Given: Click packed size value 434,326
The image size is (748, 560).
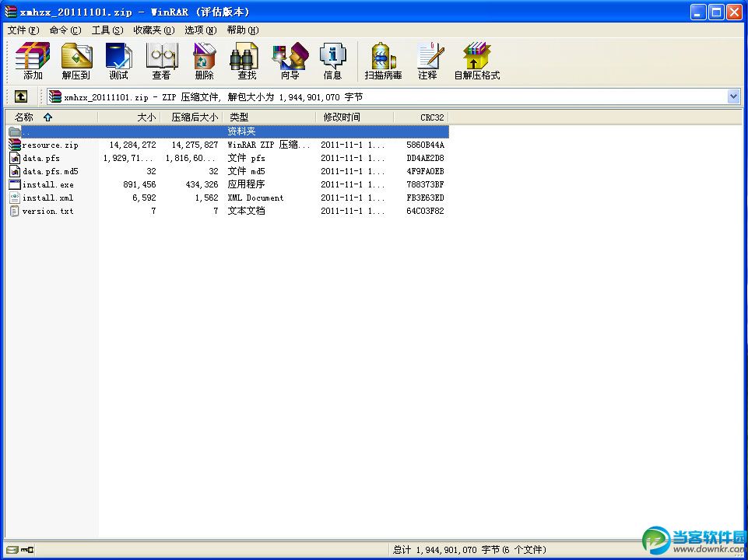Looking at the screenshot, I should tap(202, 184).
